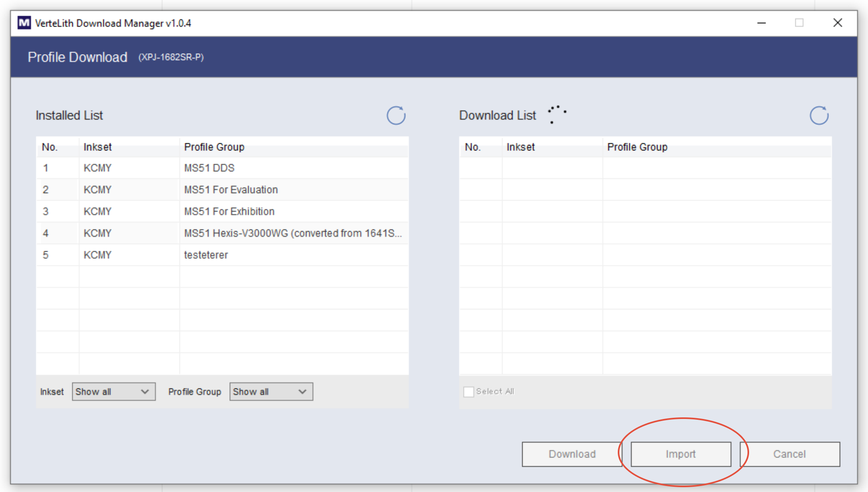
Task: Open the Profile Group filter dropdown
Action: click(271, 392)
